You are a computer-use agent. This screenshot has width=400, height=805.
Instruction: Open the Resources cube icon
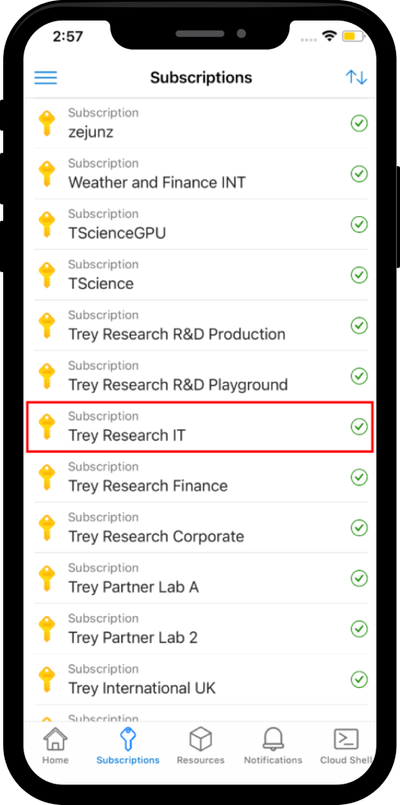tap(200, 740)
